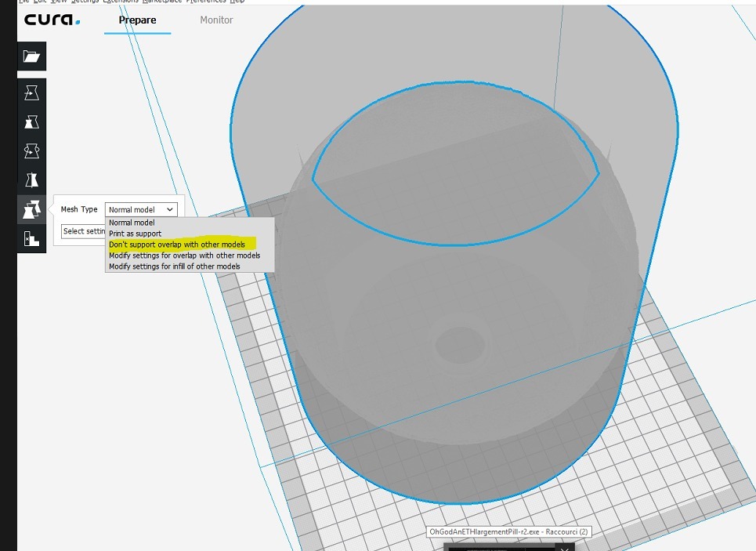756x551 pixels.
Task: Select the Move tool in sidebar
Action: point(31,93)
